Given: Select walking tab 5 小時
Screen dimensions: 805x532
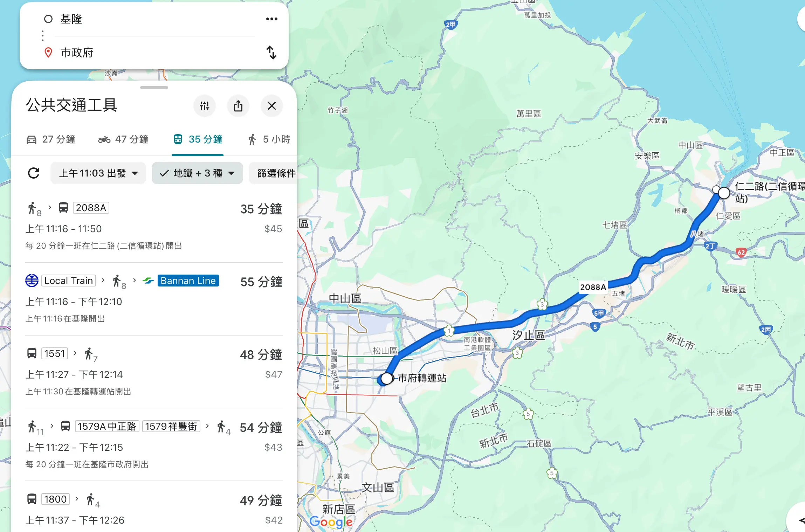Looking at the screenshot, I should point(269,139).
